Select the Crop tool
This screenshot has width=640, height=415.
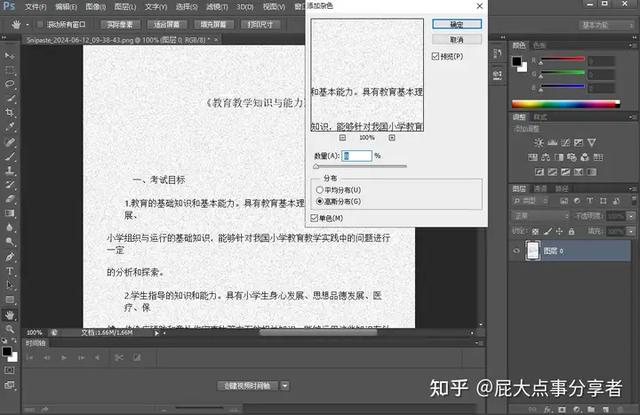click(9, 112)
